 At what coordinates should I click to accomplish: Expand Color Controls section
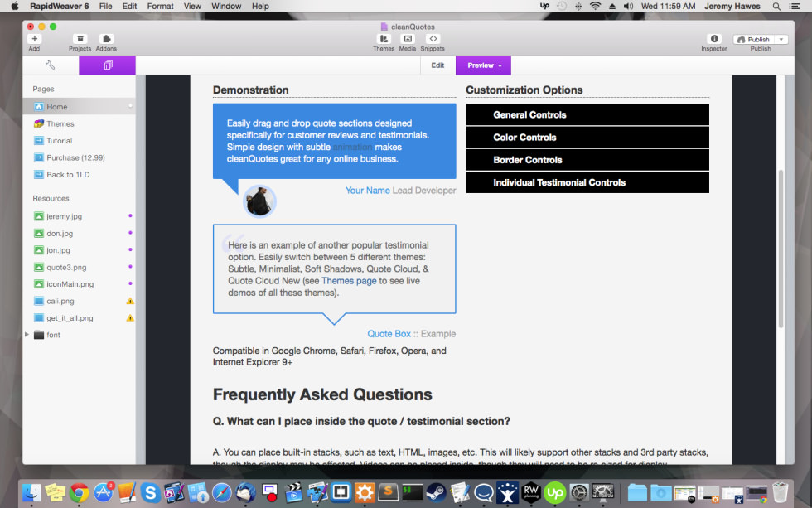(x=587, y=138)
